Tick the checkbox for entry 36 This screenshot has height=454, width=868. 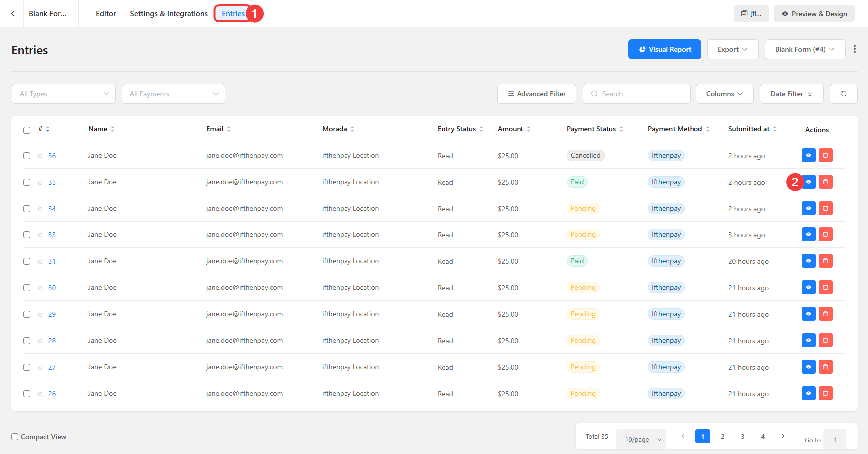pyautogui.click(x=27, y=156)
